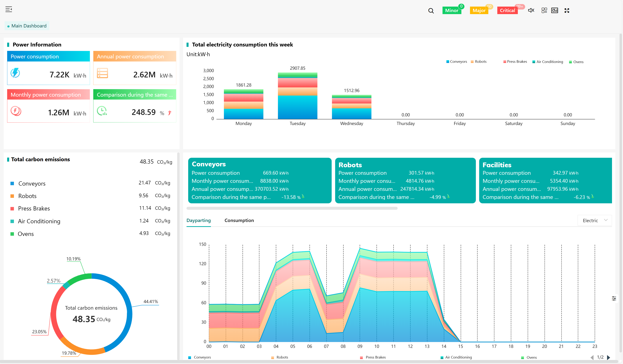
Task: Click the Tuesday bar in weekly chart
Action: point(297,96)
